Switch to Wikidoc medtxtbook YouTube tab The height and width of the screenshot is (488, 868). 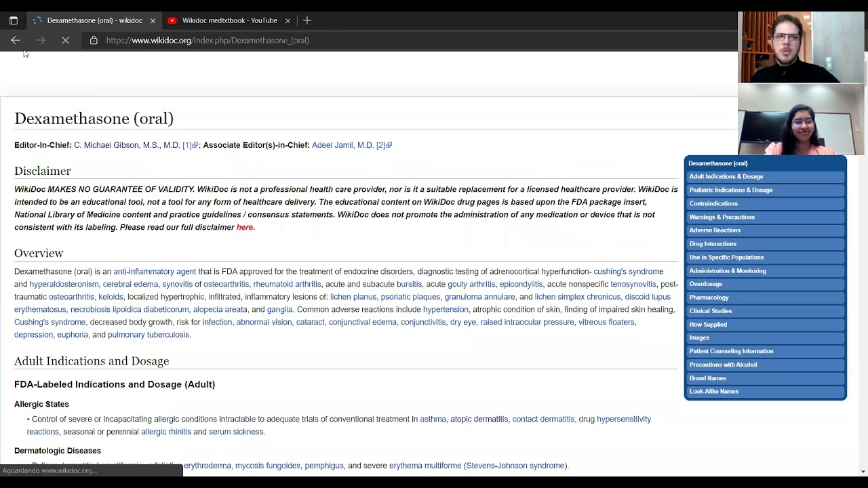[229, 20]
